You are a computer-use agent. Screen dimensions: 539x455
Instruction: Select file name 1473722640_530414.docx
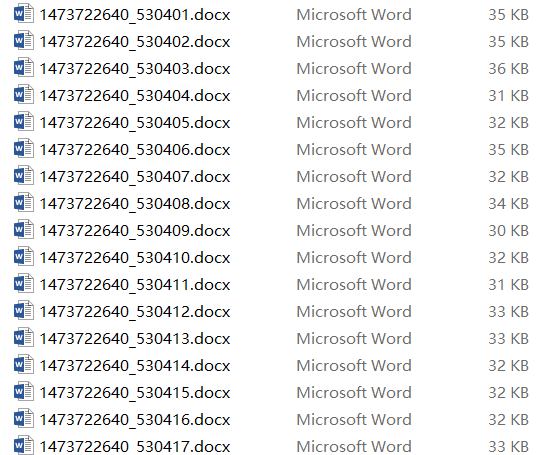pyautogui.click(x=135, y=366)
